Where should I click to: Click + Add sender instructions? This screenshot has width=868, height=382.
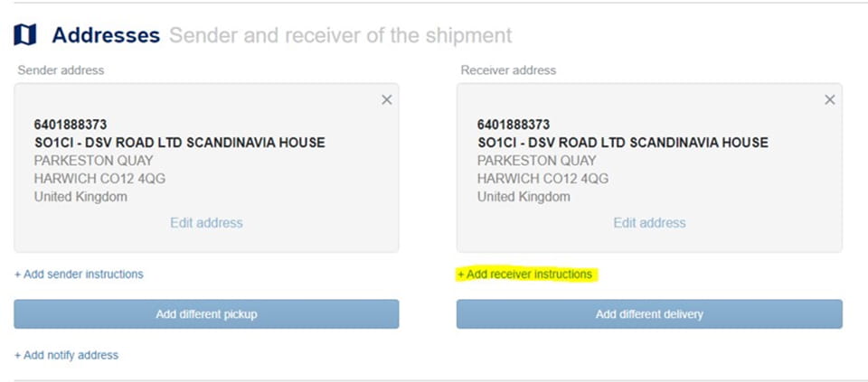pos(79,275)
